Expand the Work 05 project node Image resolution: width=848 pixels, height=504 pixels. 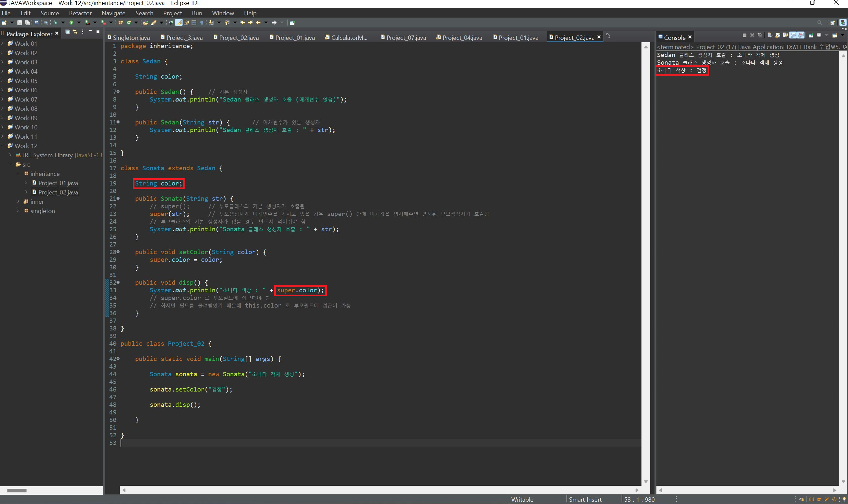pyautogui.click(x=3, y=81)
